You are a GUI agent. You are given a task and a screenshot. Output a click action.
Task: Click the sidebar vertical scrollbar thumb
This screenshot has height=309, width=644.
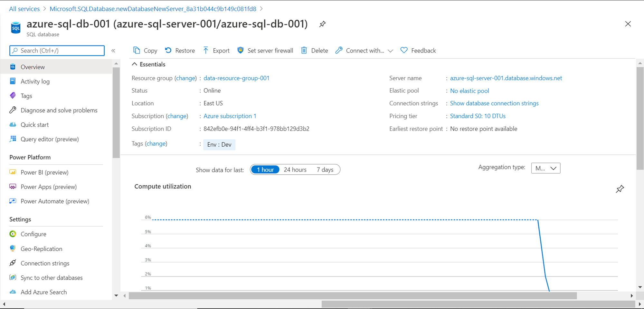pos(116,113)
